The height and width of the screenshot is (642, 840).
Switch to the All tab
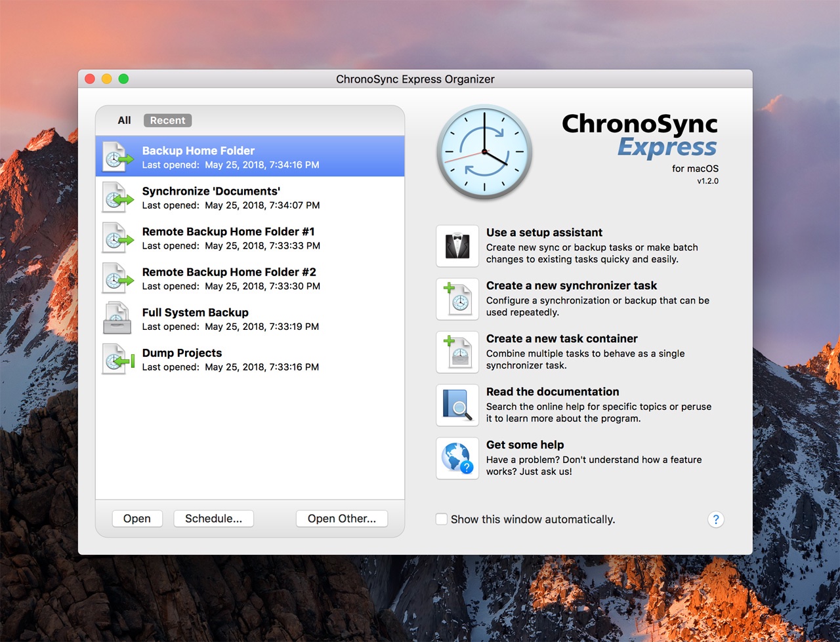(x=124, y=121)
